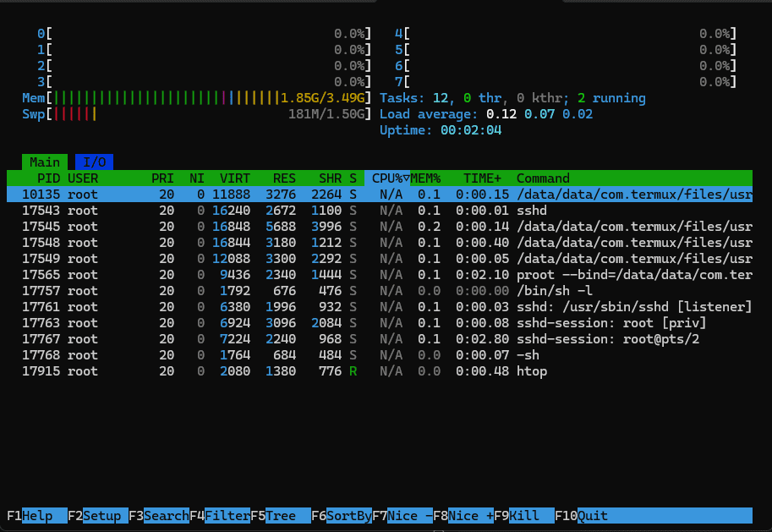Click CPU 4 usage meter
This screenshot has width=772, height=532.
pyautogui.click(x=566, y=34)
